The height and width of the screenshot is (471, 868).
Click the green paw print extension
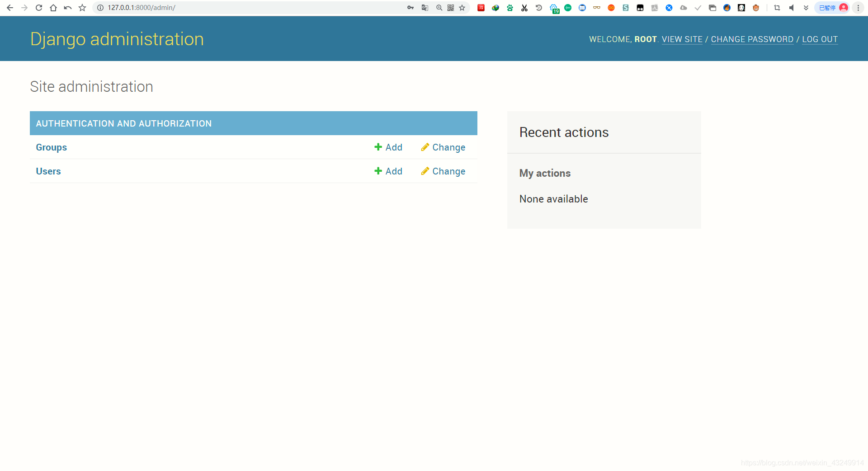coord(510,8)
